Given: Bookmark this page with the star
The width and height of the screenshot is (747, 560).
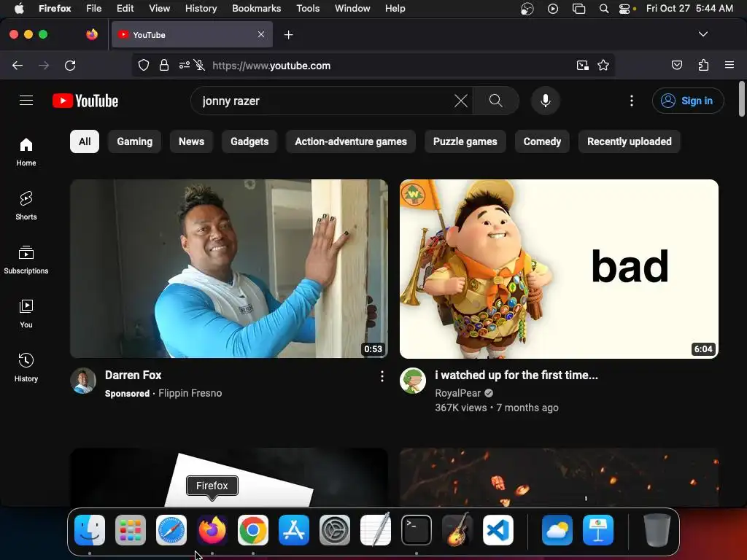Looking at the screenshot, I should [x=603, y=65].
